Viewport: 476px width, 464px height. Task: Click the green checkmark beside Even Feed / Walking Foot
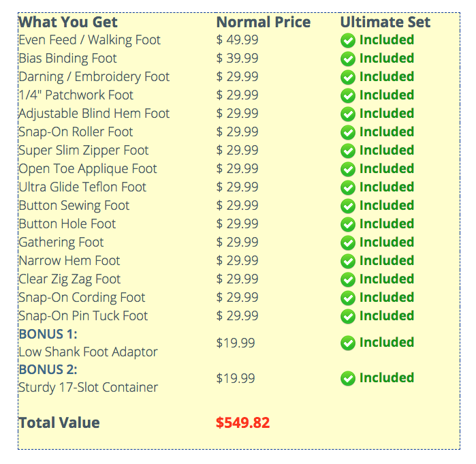348,41
